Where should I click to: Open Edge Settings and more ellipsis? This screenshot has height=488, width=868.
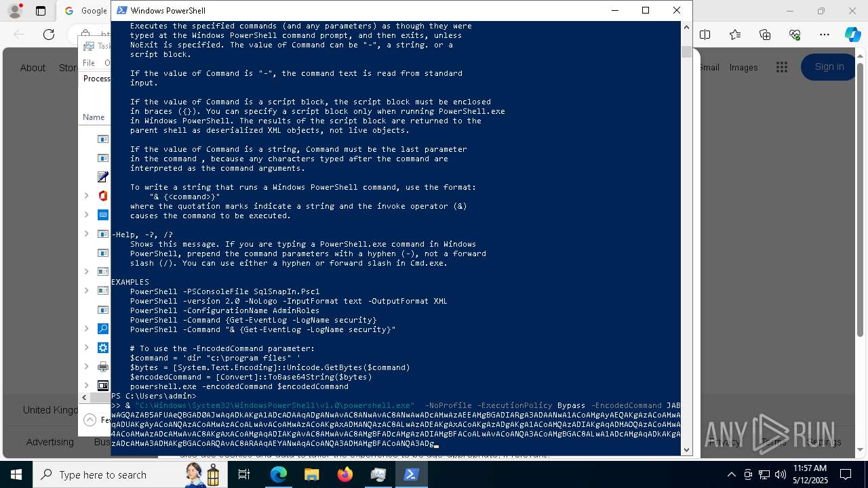(825, 35)
